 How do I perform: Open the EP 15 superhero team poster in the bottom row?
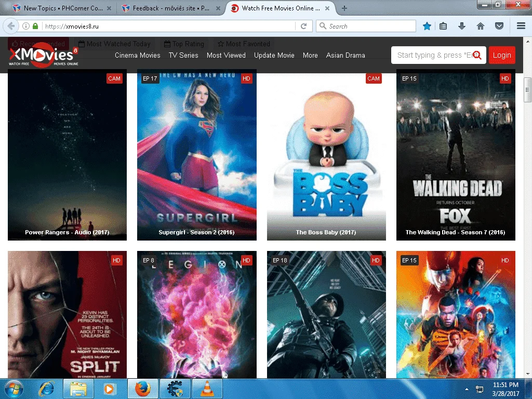[456, 314]
